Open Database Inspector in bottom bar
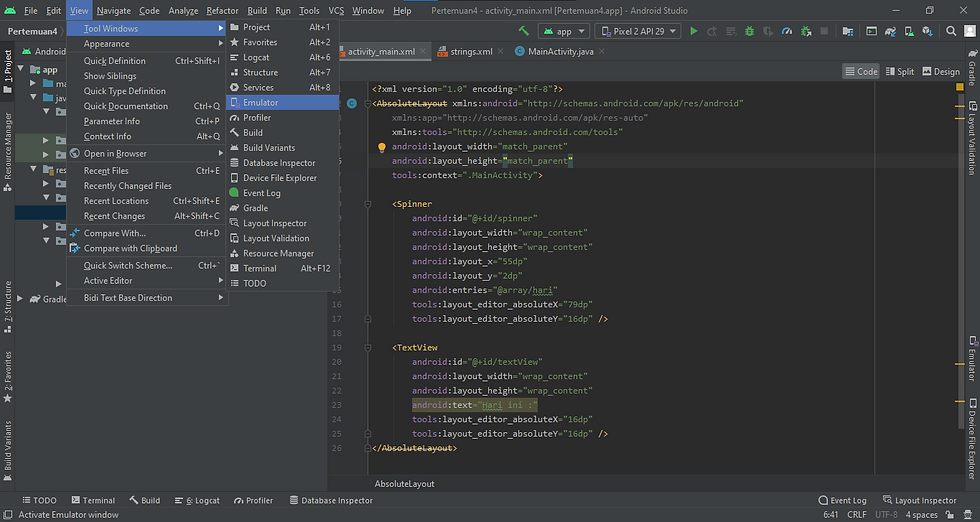The height and width of the screenshot is (522, 980). pyautogui.click(x=331, y=500)
